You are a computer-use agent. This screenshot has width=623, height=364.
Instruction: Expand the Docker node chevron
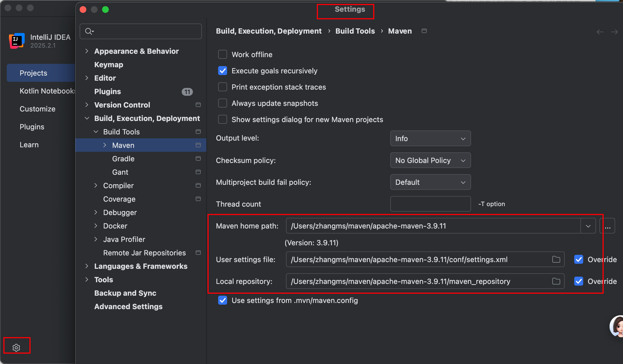[x=96, y=226]
